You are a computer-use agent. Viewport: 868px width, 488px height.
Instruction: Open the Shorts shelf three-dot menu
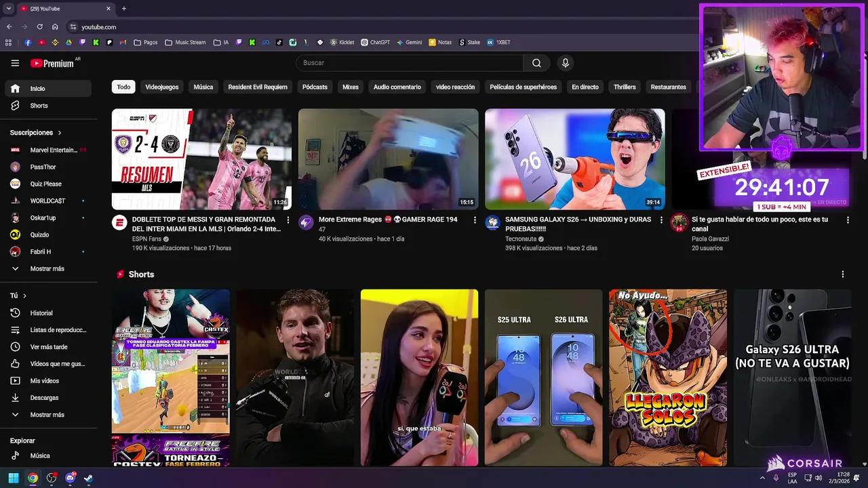click(x=843, y=274)
